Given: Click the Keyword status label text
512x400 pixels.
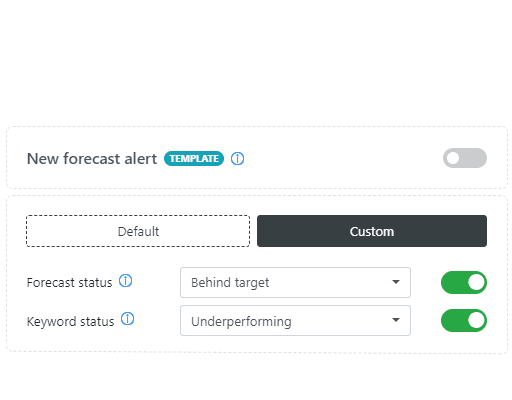Looking at the screenshot, I should [70, 322].
